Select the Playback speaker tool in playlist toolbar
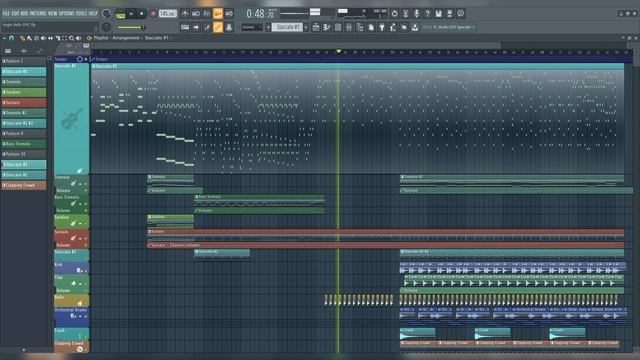The image size is (640, 360). click(x=78, y=38)
